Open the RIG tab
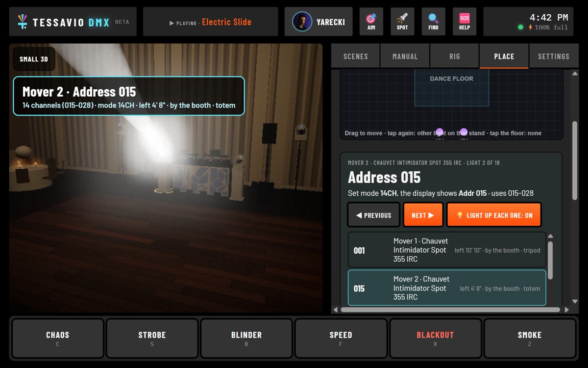Screen dimensions: 588x368 click(455, 56)
